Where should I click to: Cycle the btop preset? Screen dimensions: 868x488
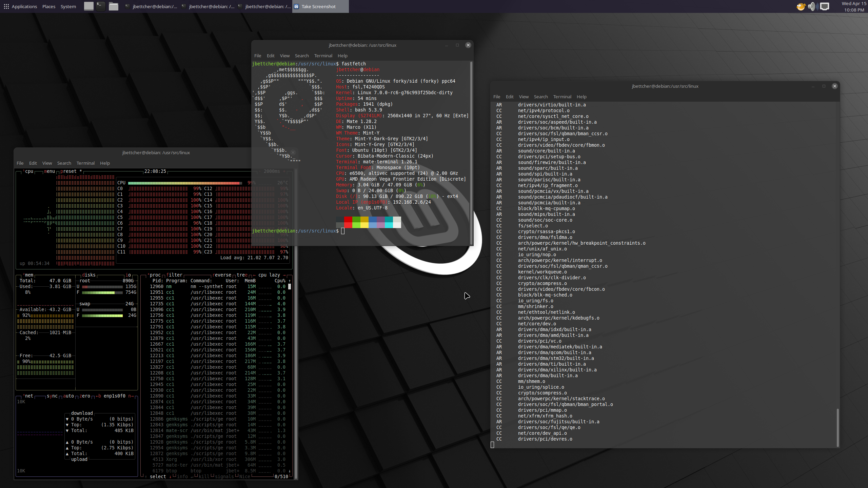click(71, 171)
